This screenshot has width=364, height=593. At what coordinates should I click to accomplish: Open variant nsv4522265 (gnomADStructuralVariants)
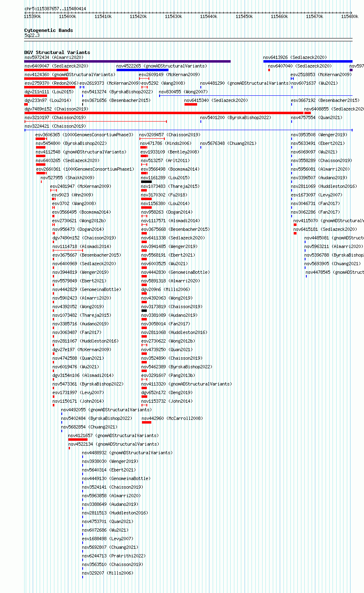click(x=162, y=66)
